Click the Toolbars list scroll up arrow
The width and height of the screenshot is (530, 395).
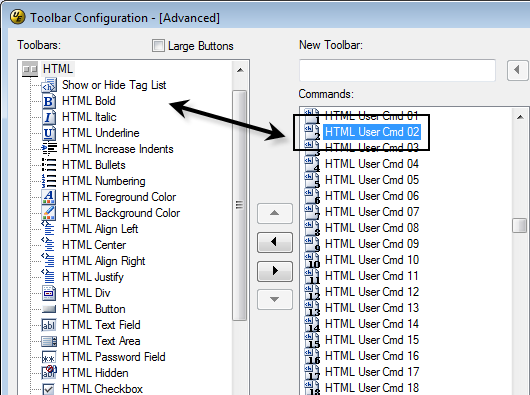(240, 70)
